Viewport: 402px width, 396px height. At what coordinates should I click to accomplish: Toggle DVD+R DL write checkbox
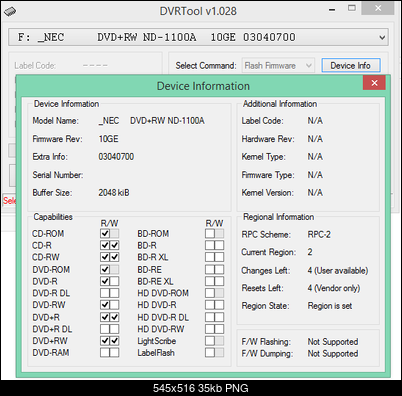[x=114, y=329]
